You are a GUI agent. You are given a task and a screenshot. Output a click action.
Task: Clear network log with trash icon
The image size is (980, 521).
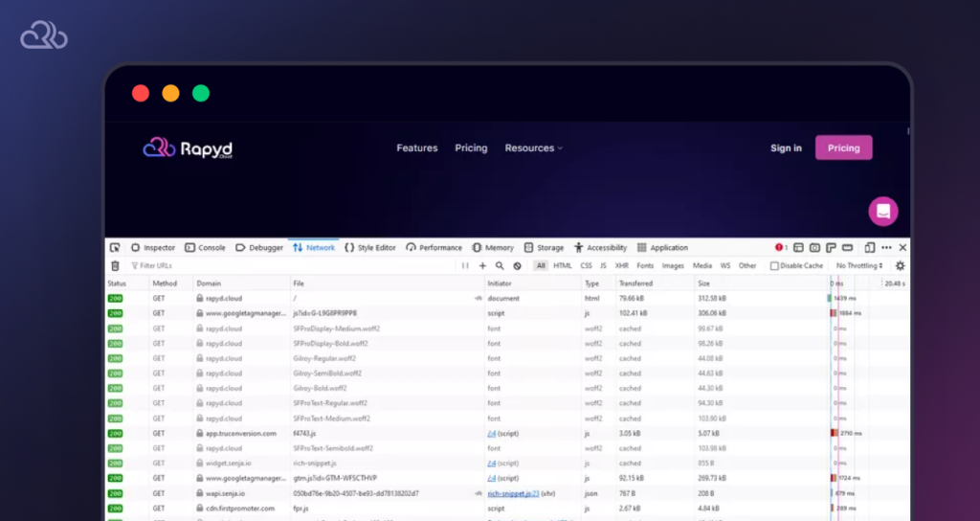pyautogui.click(x=115, y=266)
